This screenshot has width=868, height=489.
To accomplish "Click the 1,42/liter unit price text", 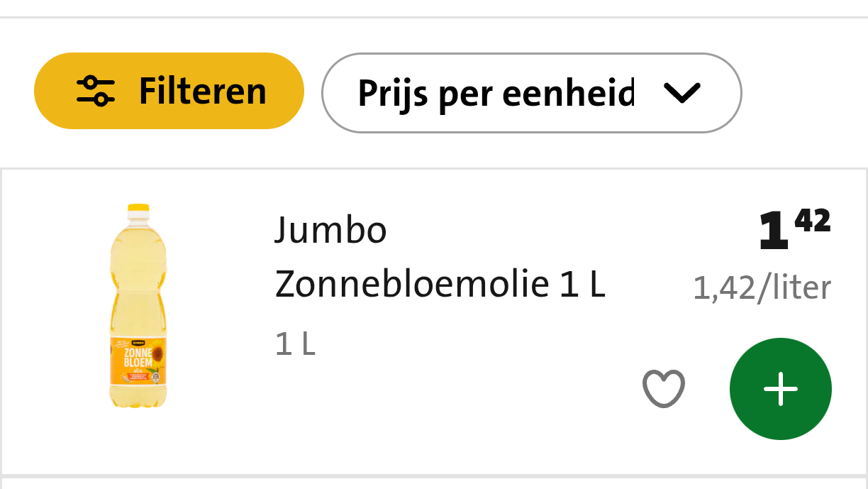I will point(762,288).
